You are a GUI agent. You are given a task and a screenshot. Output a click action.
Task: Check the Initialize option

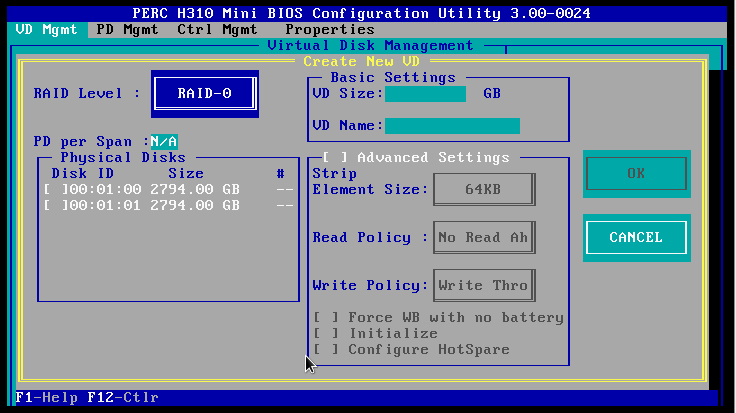[327, 333]
